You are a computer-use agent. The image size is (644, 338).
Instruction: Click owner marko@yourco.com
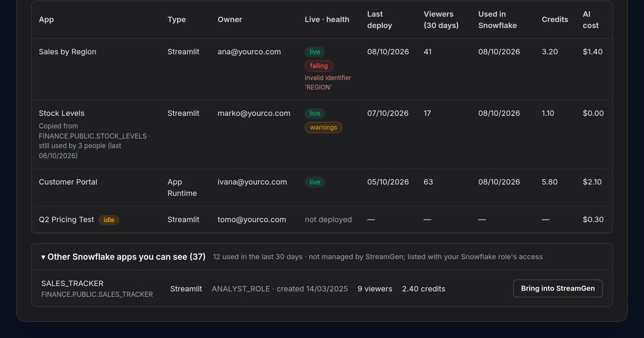click(x=254, y=114)
